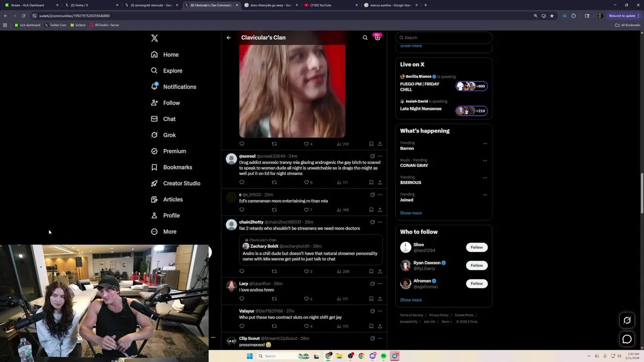Expand More menu in sidebar
Screen dimensions: 644x362
164,232
